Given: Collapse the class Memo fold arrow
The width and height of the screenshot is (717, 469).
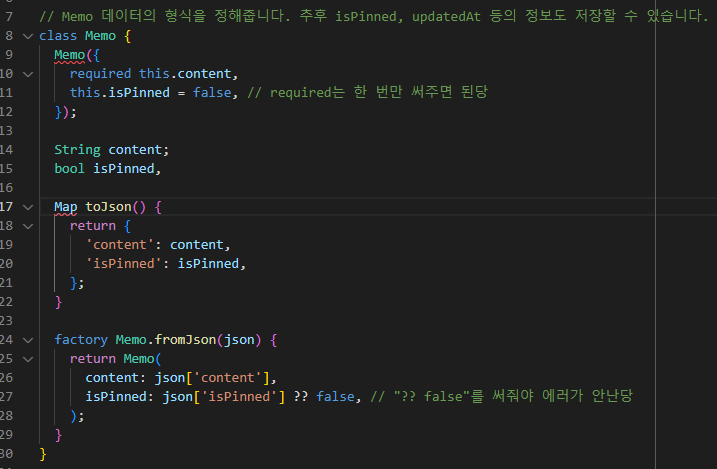Looking at the screenshot, I should pyautogui.click(x=28, y=36).
